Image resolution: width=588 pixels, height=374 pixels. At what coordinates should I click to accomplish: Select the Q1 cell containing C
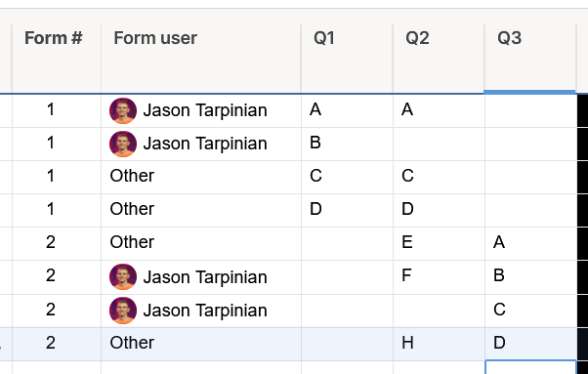click(347, 178)
